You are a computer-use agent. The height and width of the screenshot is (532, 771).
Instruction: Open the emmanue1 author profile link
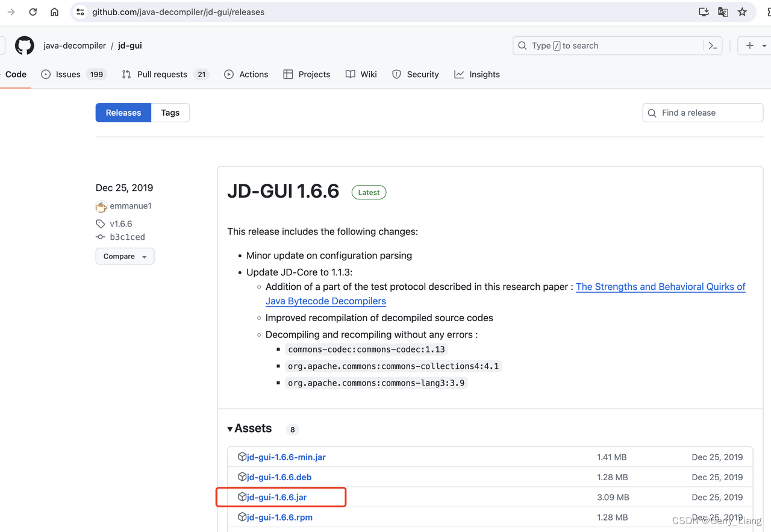131,206
